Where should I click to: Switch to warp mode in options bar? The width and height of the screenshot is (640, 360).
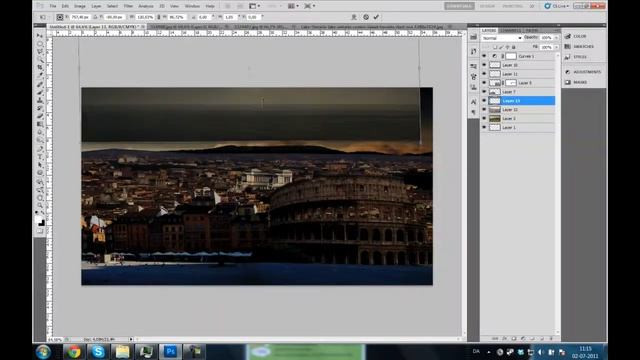click(354, 17)
